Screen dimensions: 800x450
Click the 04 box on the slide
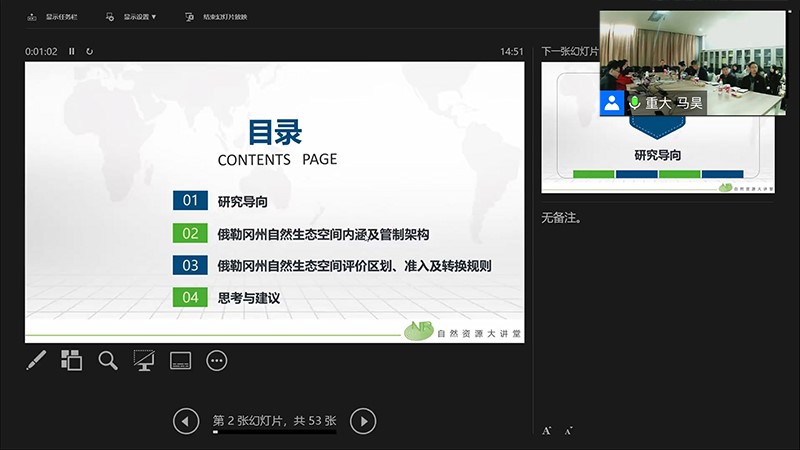tap(190, 297)
